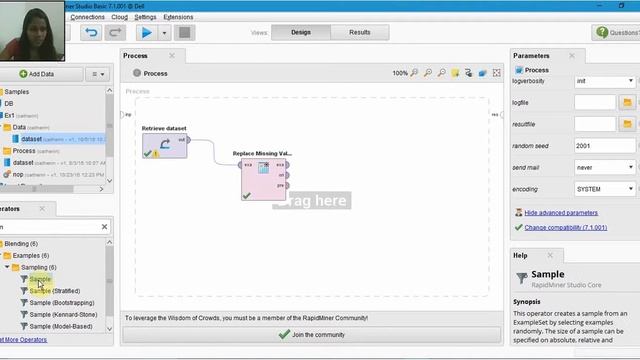The width and height of the screenshot is (640, 360).
Task: Select the Sample (Bootstrapping) operator
Action: coord(62,303)
